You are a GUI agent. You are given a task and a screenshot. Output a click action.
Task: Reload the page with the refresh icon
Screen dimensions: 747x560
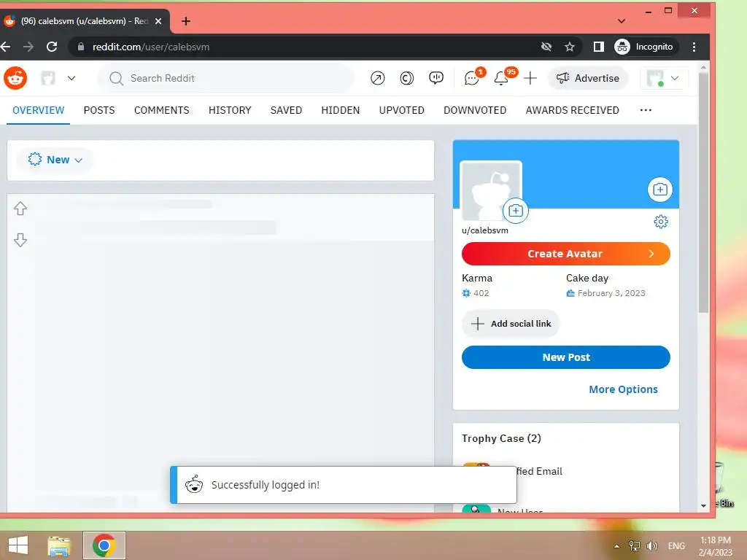coord(52,47)
